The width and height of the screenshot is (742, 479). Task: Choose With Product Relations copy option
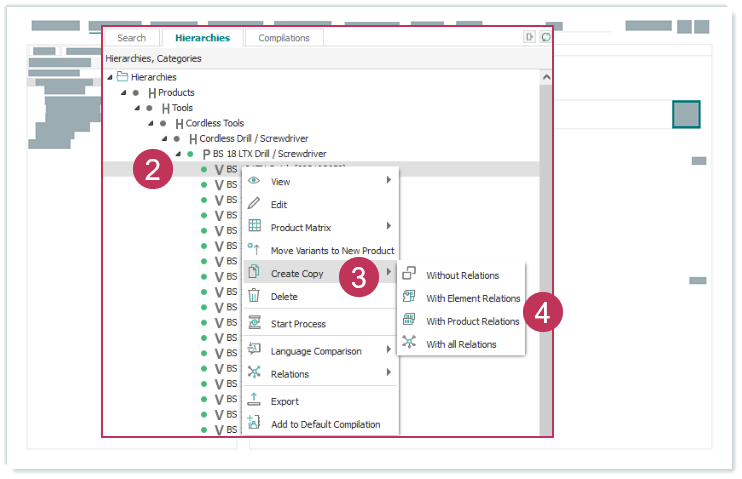[x=472, y=321]
